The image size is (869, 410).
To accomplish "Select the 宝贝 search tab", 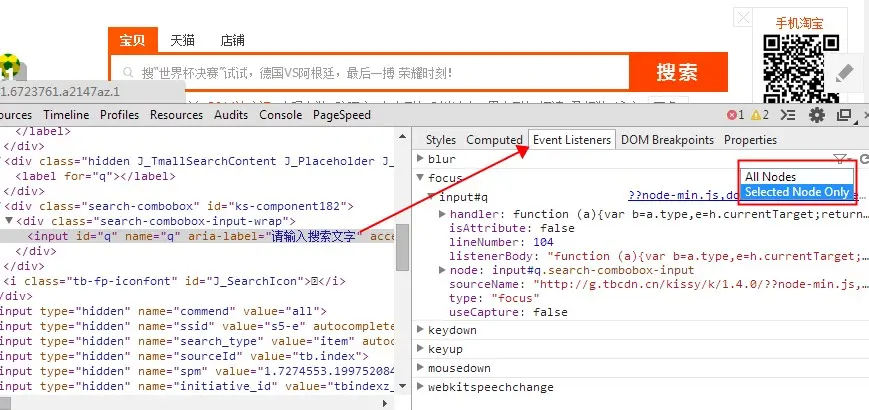I will pos(133,40).
